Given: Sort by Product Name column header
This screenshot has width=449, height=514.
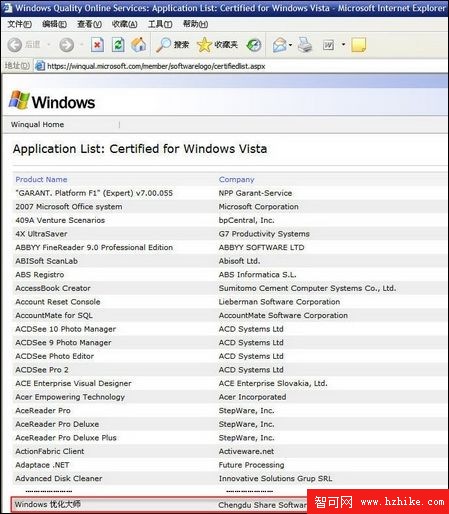Looking at the screenshot, I should click(41, 179).
